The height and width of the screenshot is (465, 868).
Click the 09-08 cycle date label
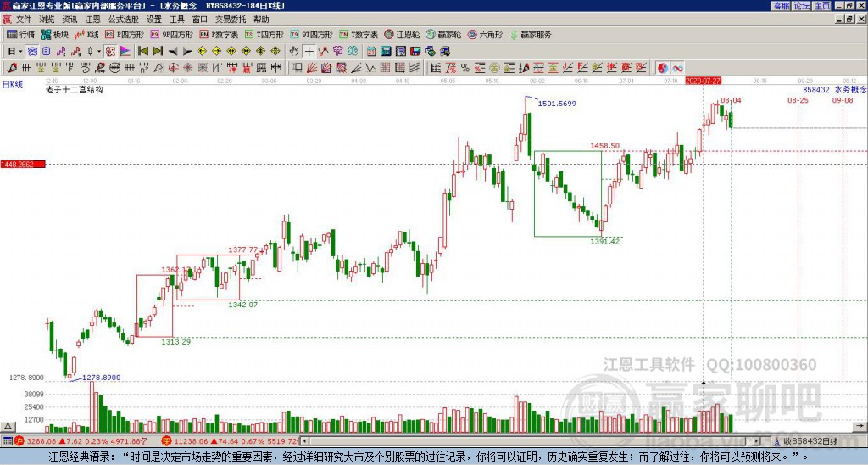(x=843, y=100)
